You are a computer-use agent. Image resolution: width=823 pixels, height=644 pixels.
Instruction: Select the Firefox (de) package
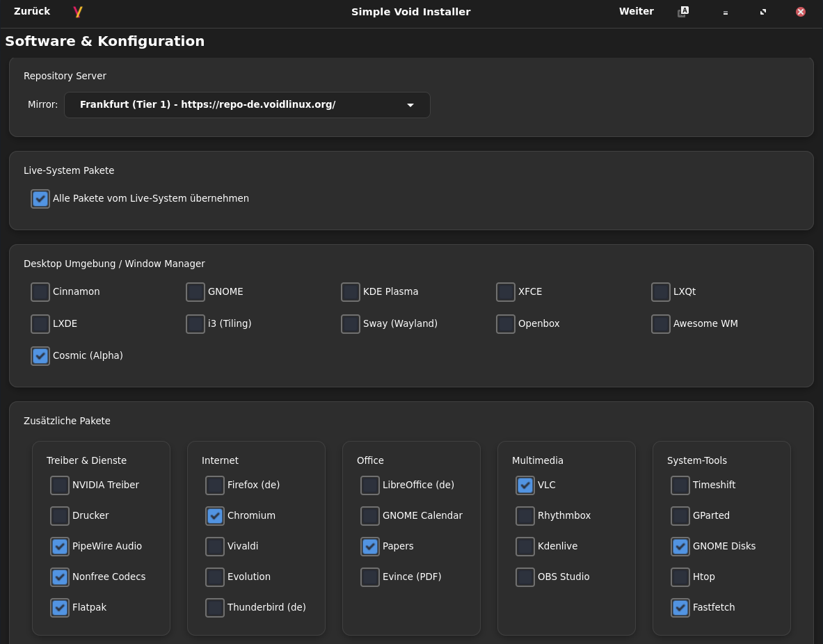215,485
